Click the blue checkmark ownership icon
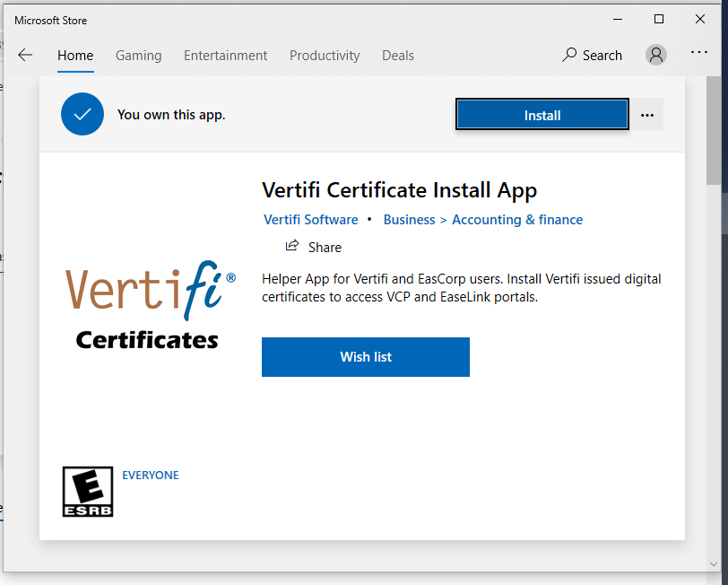Screen dimensions: 728x585 [82, 114]
